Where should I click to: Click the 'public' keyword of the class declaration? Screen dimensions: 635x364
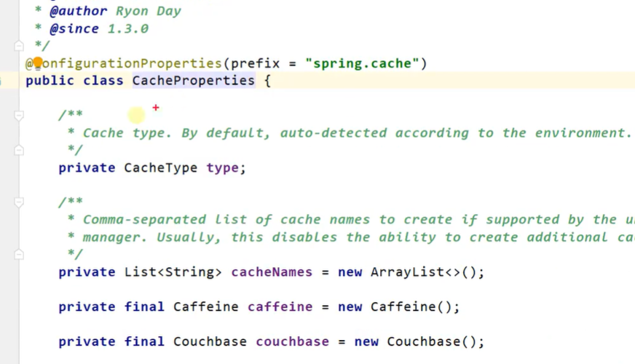tap(50, 81)
